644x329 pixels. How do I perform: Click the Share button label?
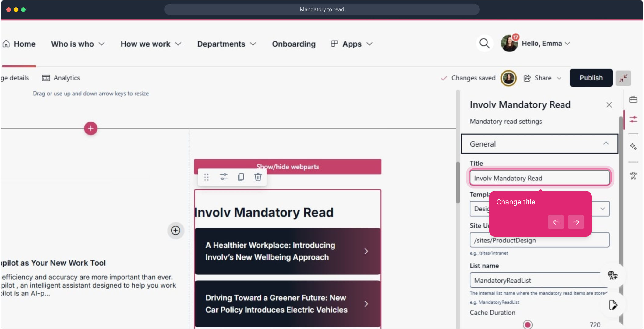543,78
